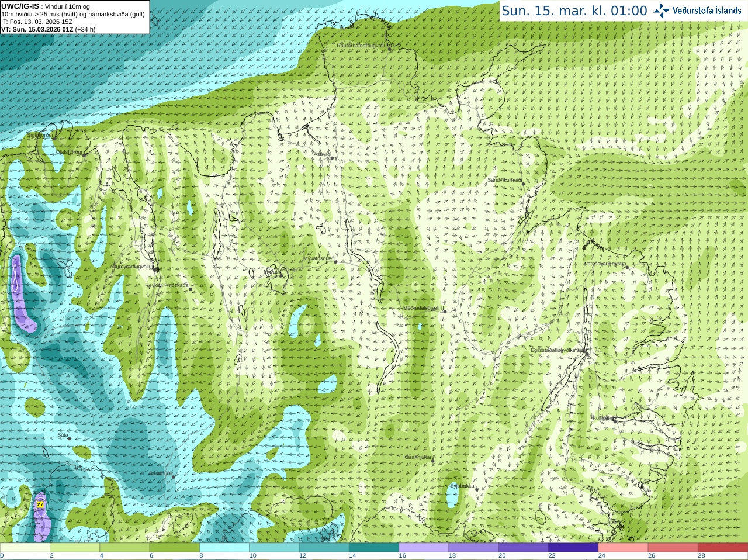This screenshot has height=560, width=748.
Task: Click the Kollaleira station label
Action: tap(602, 418)
